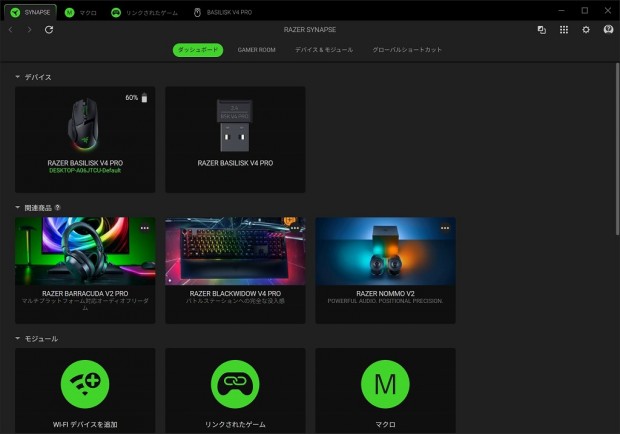
Task: Switch to the デバイス＆モジュール tab
Action: pos(324,50)
